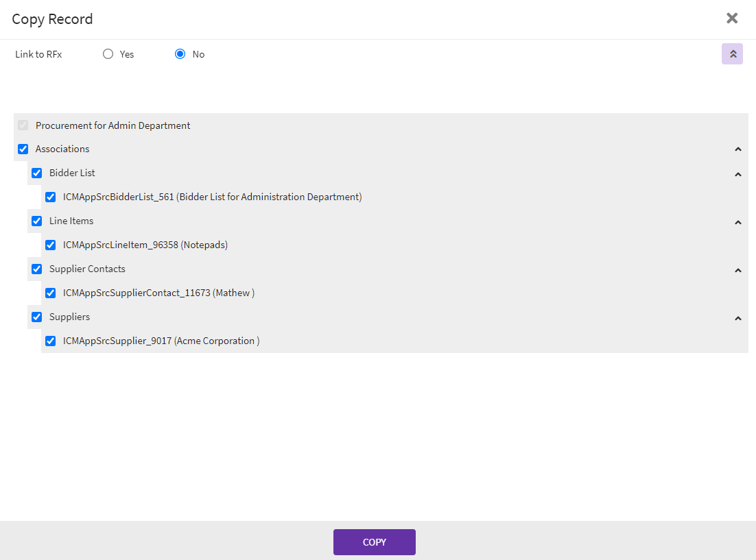This screenshot has height=560, width=756.
Task: Toggle the ICMAppSrcSupplierContact_11673 Mathew checkbox
Action: click(x=51, y=293)
